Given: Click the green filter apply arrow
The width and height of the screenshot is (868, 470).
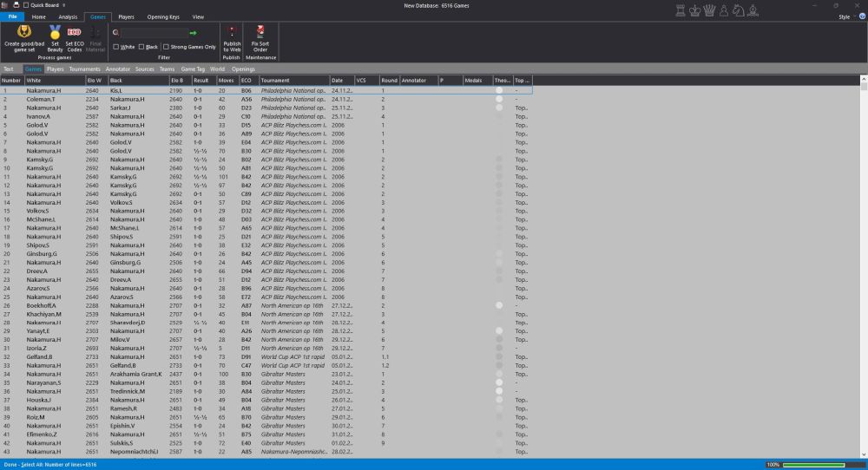Looking at the screenshot, I should (x=193, y=33).
